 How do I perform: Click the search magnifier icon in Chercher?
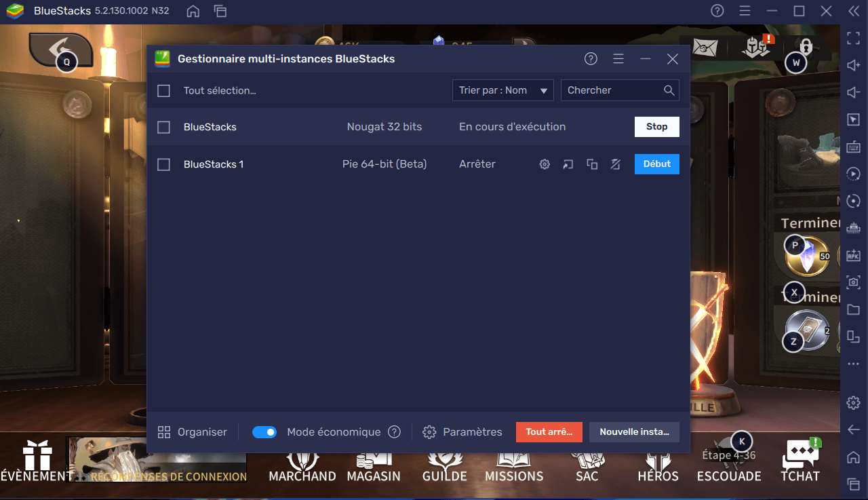click(x=669, y=90)
